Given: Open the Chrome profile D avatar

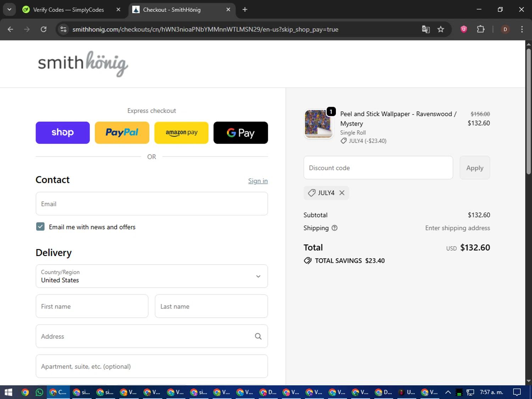Looking at the screenshot, I should [x=505, y=29].
